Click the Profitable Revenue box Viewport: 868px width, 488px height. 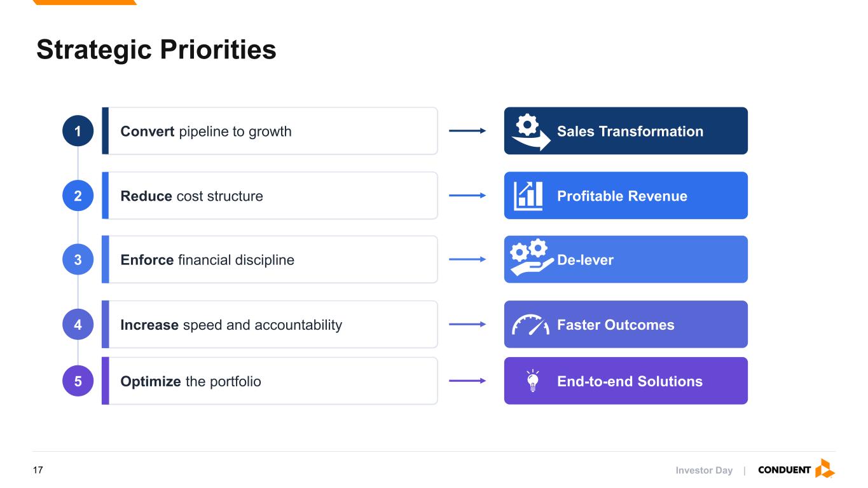[626, 196]
